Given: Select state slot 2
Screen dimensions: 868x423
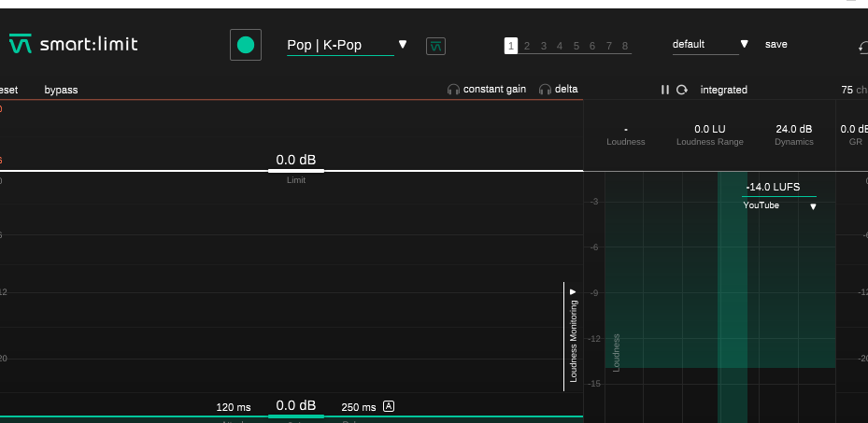Looking at the screenshot, I should [527, 46].
